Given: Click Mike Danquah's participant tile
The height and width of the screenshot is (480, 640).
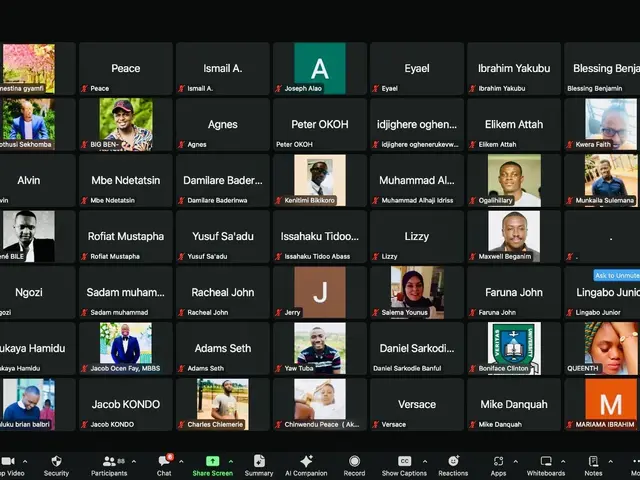Looking at the screenshot, I should click(514, 404).
